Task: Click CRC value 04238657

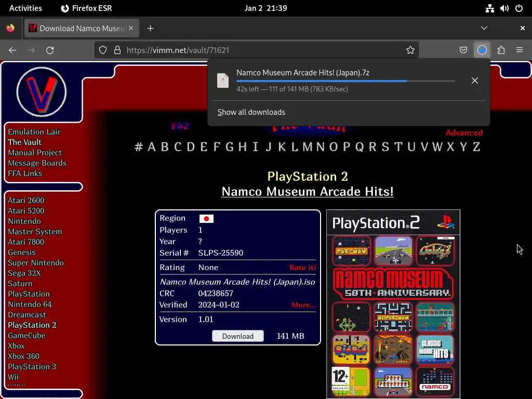Action: pyautogui.click(x=216, y=294)
